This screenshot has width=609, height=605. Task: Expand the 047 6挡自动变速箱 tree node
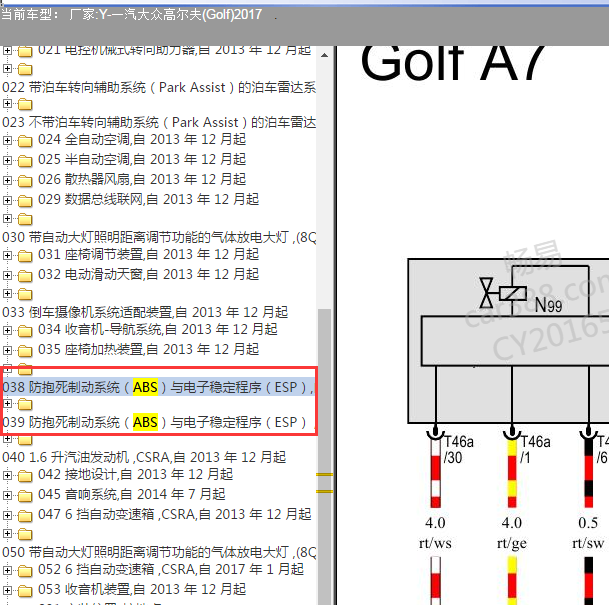7,515
